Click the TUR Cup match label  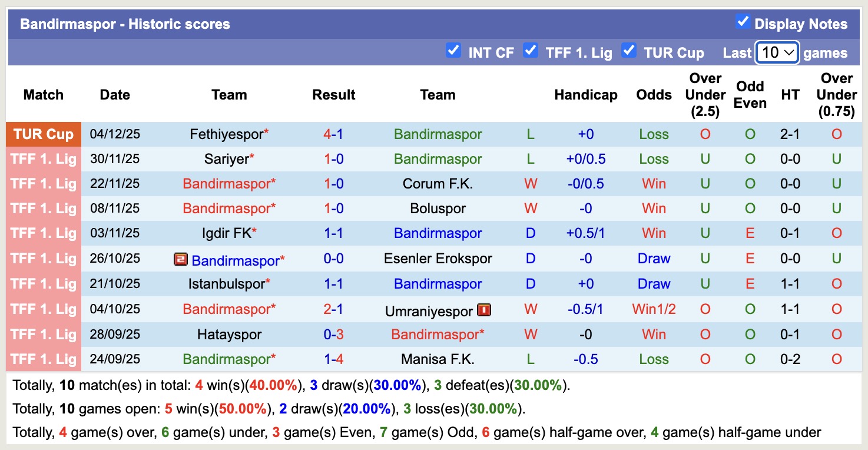(x=44, y=134)
